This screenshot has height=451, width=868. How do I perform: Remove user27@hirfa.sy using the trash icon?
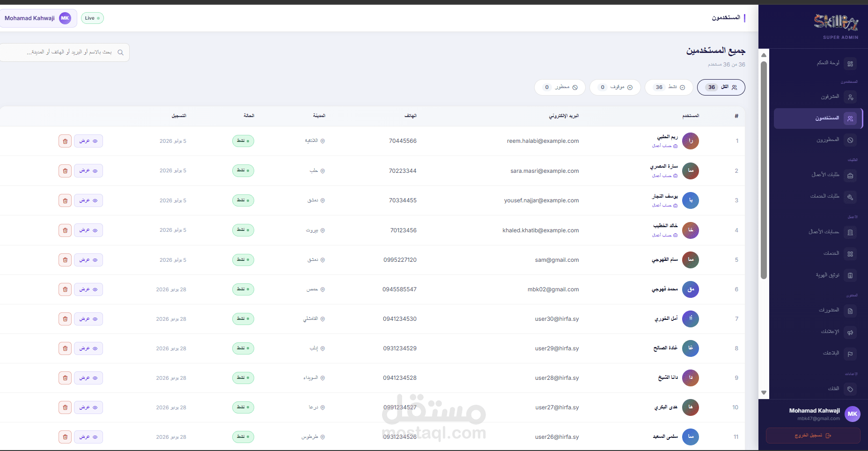[x=65, y=407]
